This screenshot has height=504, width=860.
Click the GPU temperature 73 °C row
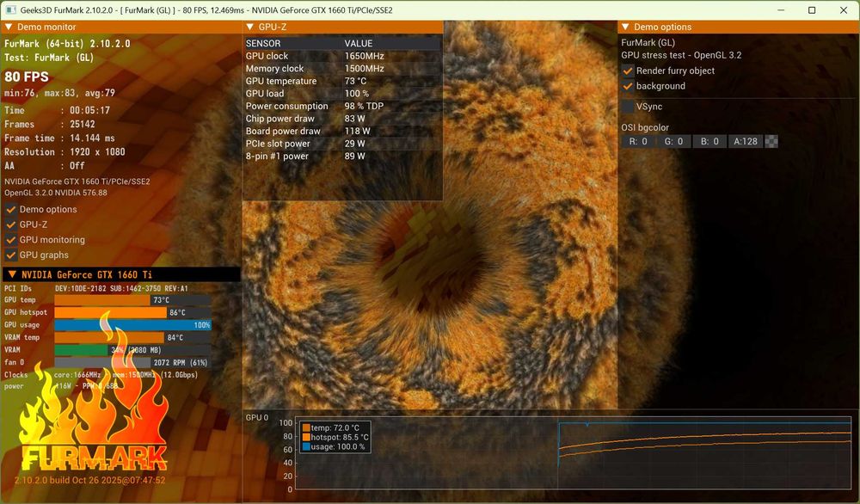pos(343,81)
